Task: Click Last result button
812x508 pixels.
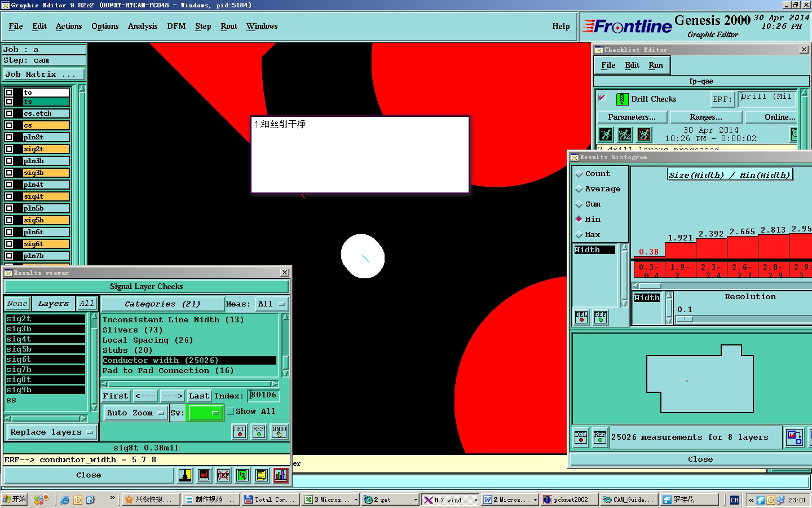Action: point(199,396)
